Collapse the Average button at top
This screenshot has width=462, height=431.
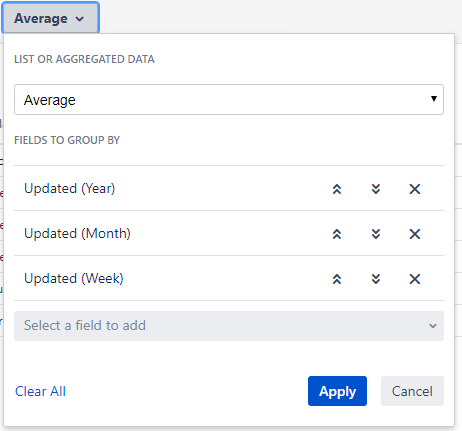point(50,18)
